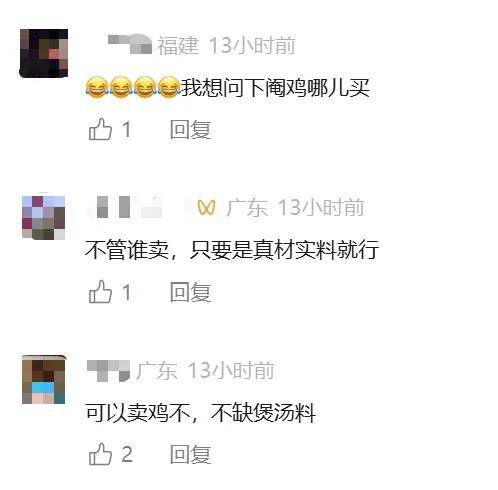
Task: Reply to the 不管谁卖 comment
Action: 190,292
